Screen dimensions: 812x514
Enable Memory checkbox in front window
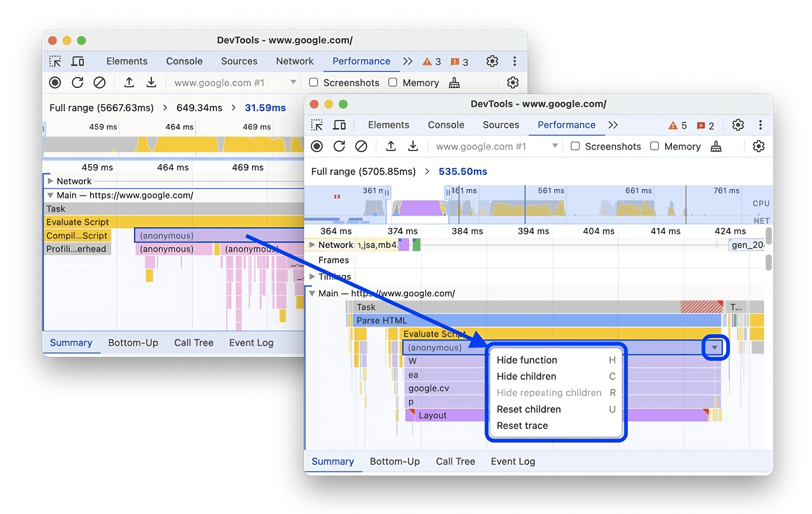655,146
